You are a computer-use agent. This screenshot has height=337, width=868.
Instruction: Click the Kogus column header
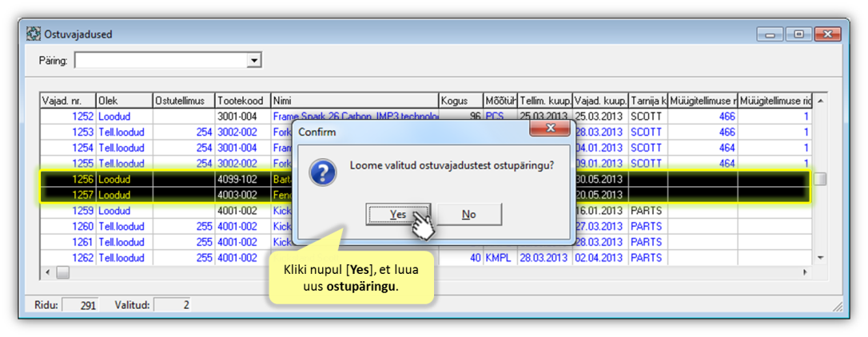(460, 101)
